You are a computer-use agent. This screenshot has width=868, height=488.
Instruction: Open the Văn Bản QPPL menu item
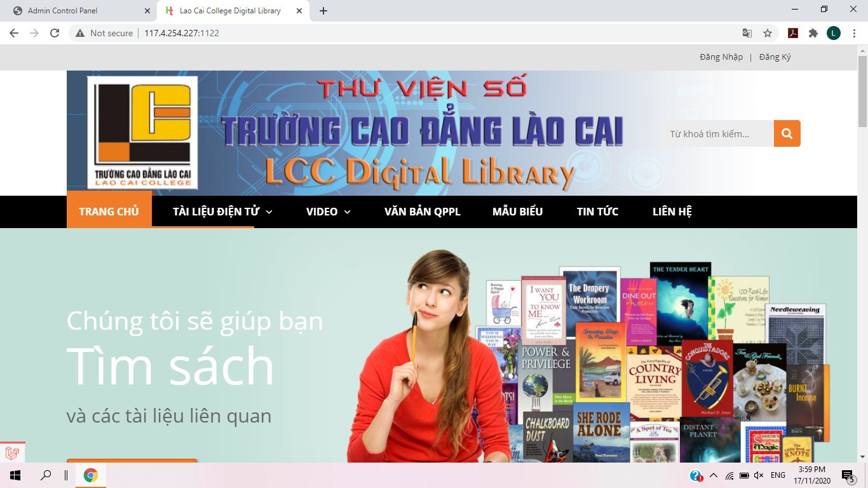pos(422,212)
